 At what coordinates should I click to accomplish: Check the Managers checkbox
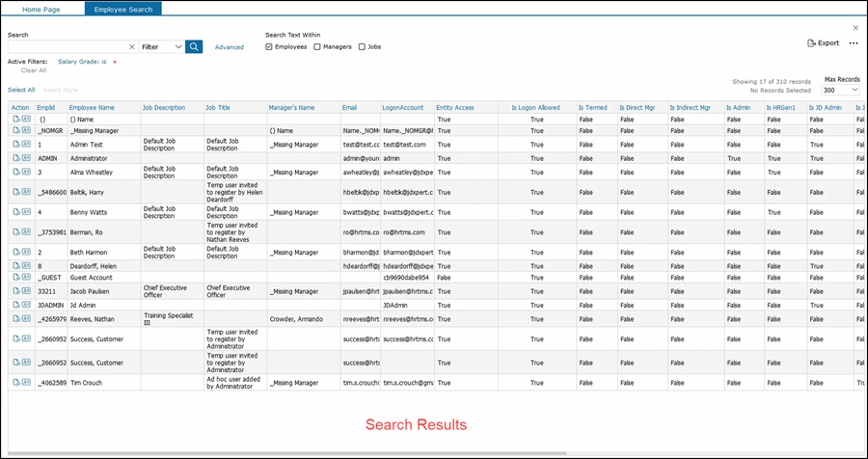316,46
